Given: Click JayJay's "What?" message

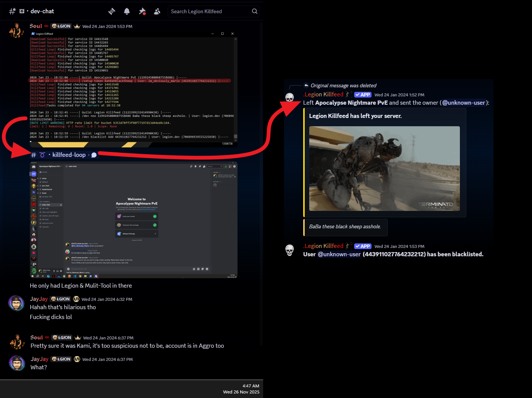Looking at the screenshot, I should (x=39, y=367).
